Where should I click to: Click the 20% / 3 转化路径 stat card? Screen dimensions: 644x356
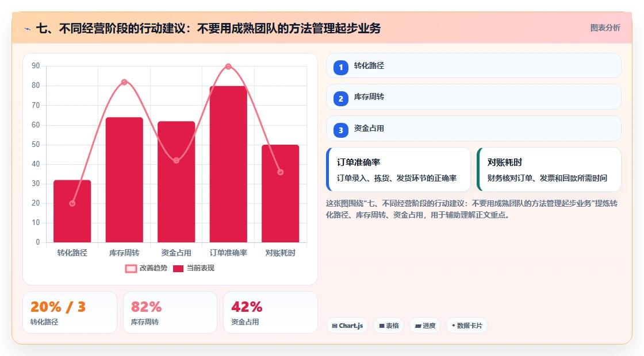coord(70,312)
